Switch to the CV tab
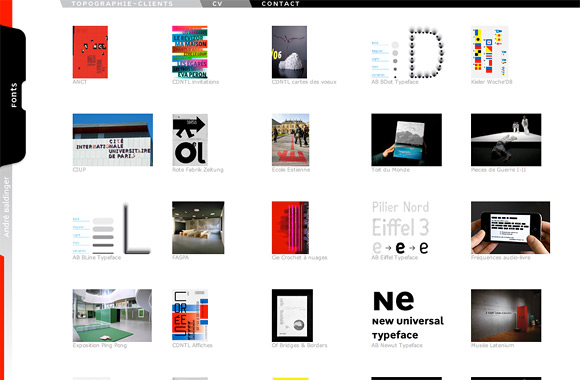Viewport: 580px width, 380px height. coord(218,4)
